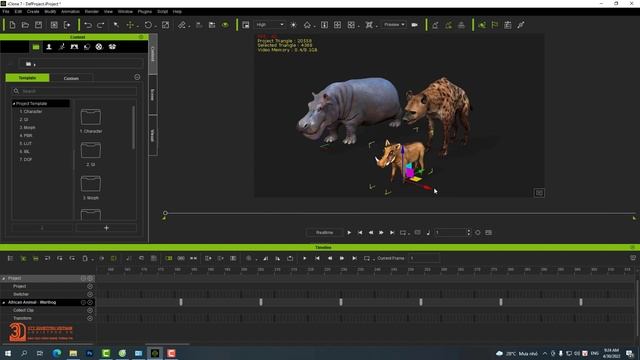Open the High quality dropdown
Viewport: 640px width, 360px height.
(x=269, y=25)
